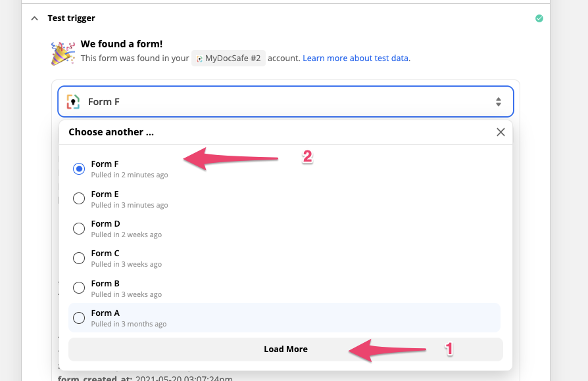Click the green success checkmark icon
The width and height of the screenshot is (588, 381).
(539, 18)
